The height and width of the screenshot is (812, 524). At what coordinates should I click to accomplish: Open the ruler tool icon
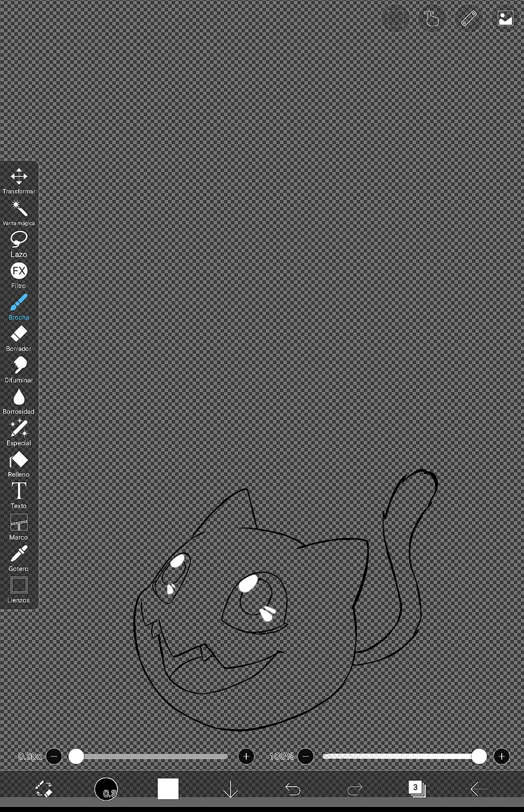click(x=469, y=18)
